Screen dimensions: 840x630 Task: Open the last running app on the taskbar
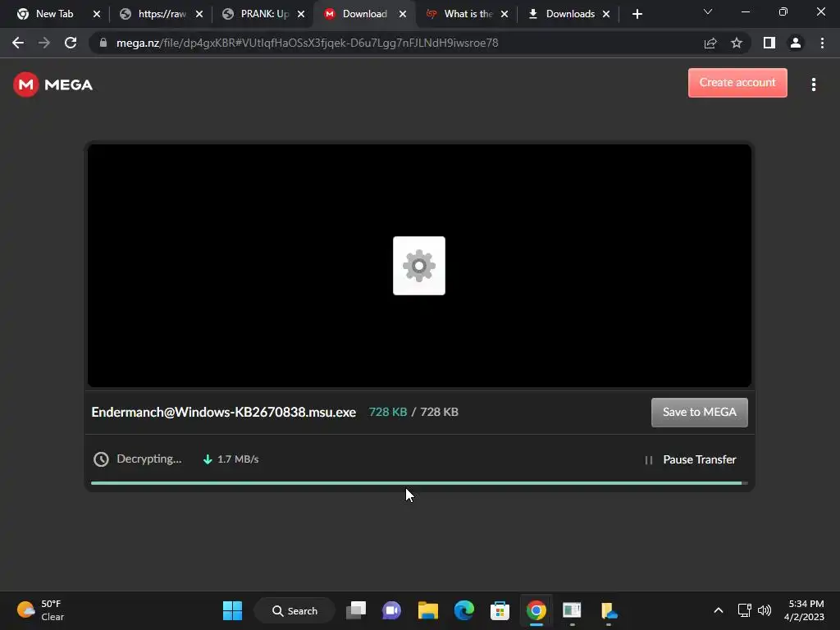[x=609, y=610]
